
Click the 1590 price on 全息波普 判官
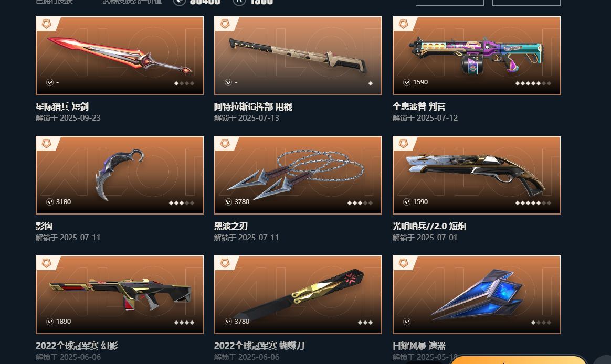pyautogui.click(x=420, y=82)
